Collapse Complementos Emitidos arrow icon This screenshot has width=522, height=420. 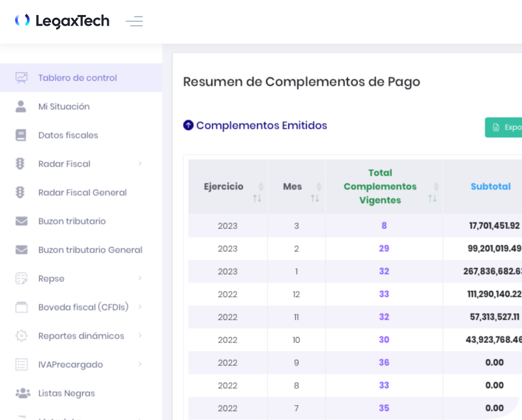click(x=188, y=125)
